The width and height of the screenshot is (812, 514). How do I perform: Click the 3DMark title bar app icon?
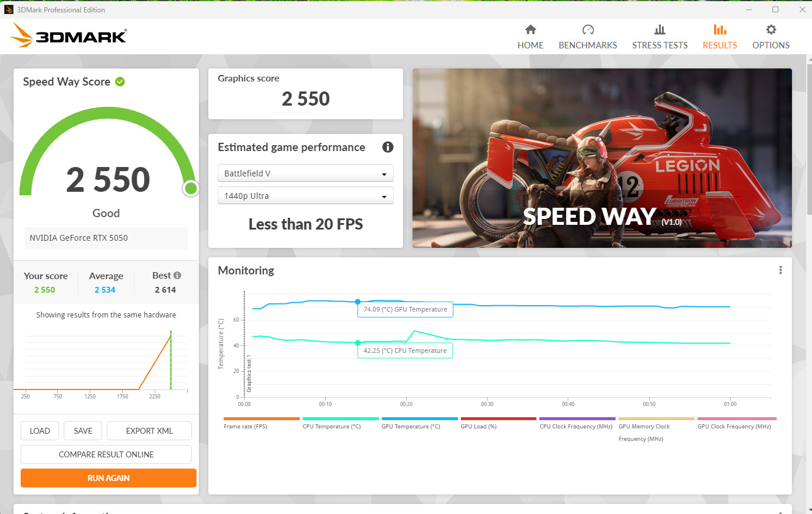[x=9, y=9]
